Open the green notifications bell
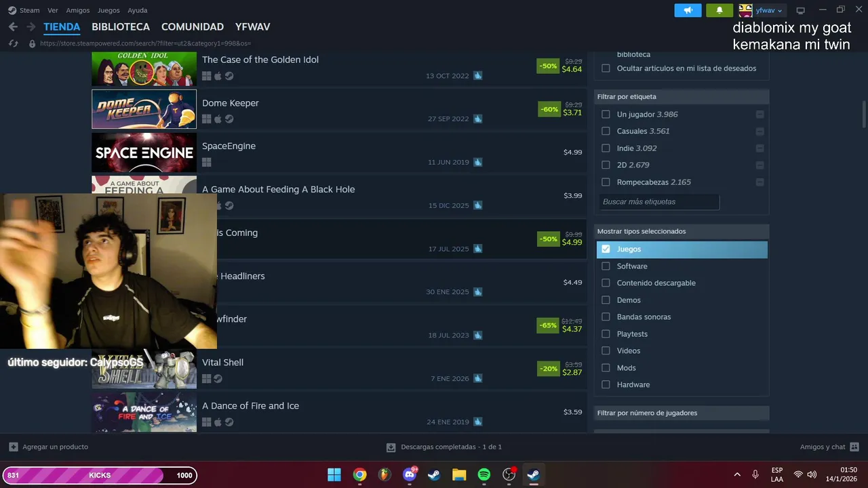 pyautogui.click(x=719, y=10)
